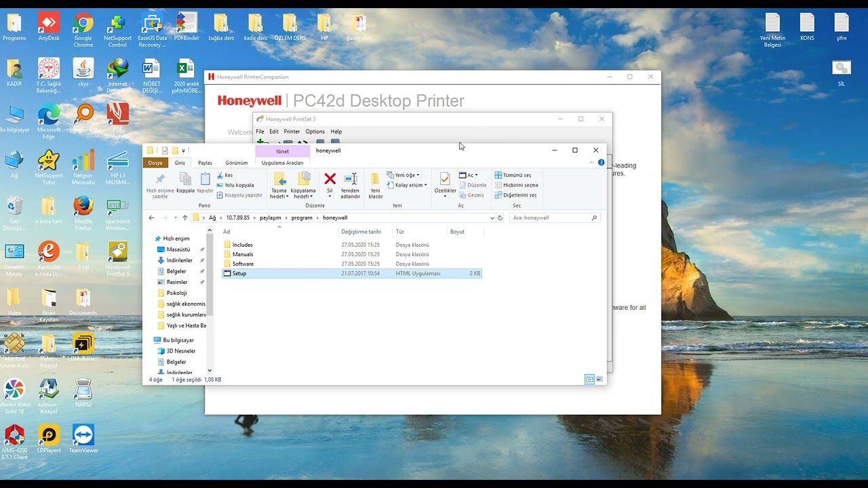Screen dimensions: 868x488
Task: Open the Explorer help question-mark icon
Action: [601, 163]
